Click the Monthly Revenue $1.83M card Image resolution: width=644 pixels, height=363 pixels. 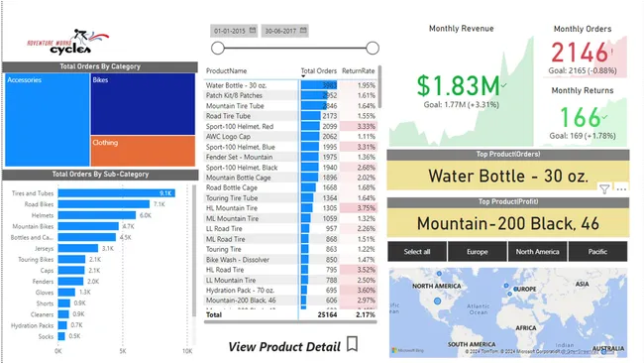[461, 84]
